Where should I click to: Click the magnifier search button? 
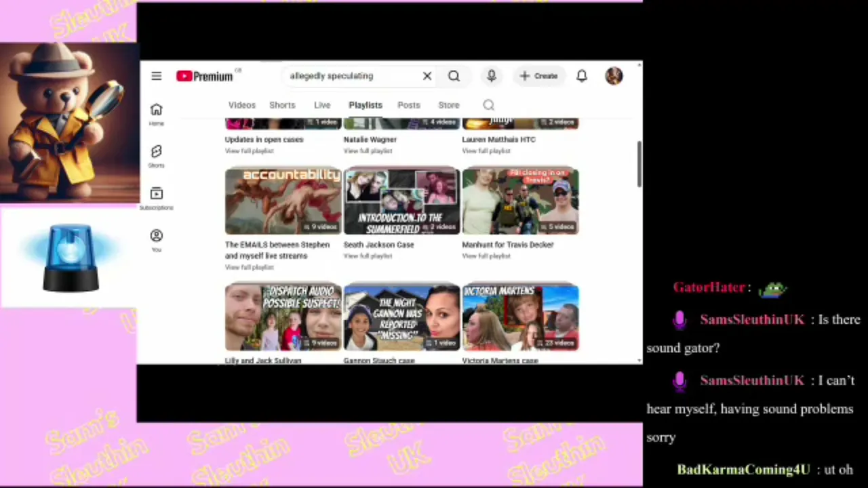pyautogui.click(x=454, y=76)
